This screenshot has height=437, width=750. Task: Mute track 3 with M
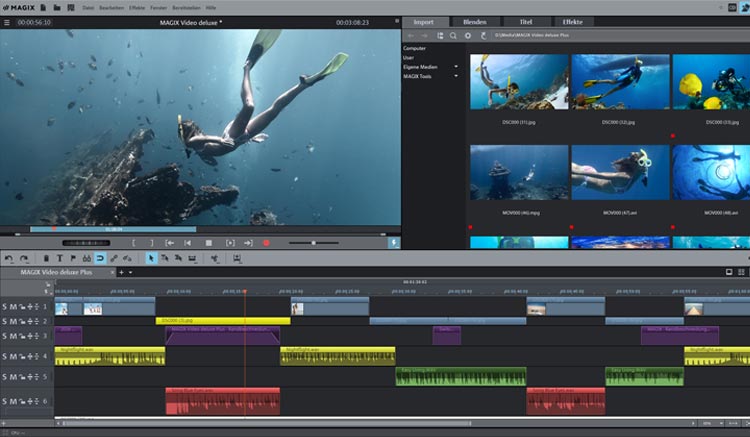click(13, 336)
